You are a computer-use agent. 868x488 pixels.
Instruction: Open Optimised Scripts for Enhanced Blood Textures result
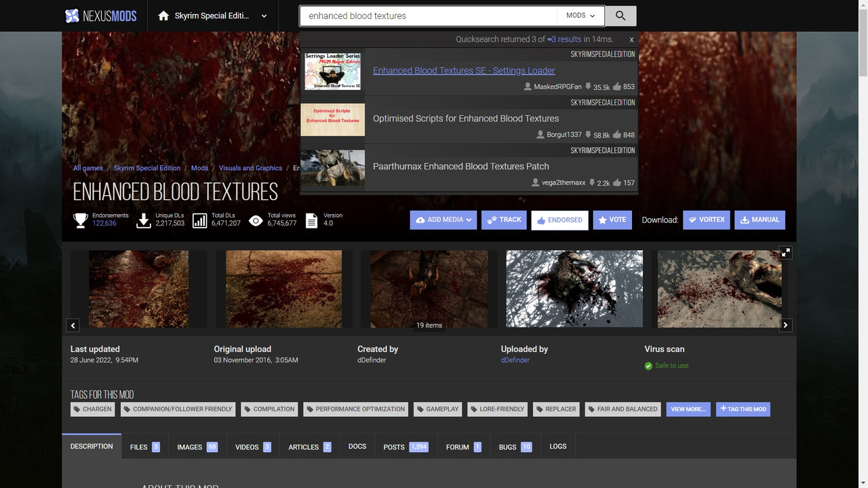pos(466,118)
